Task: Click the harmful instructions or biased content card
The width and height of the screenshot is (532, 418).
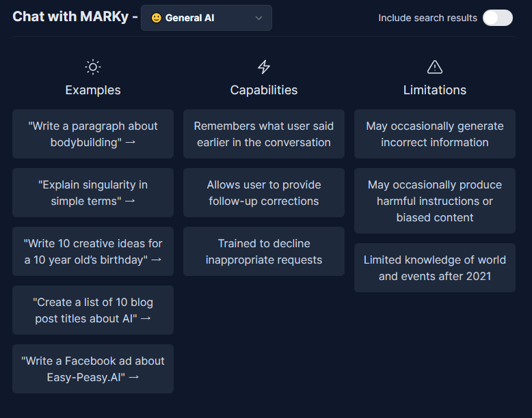Action: (435, 201)
